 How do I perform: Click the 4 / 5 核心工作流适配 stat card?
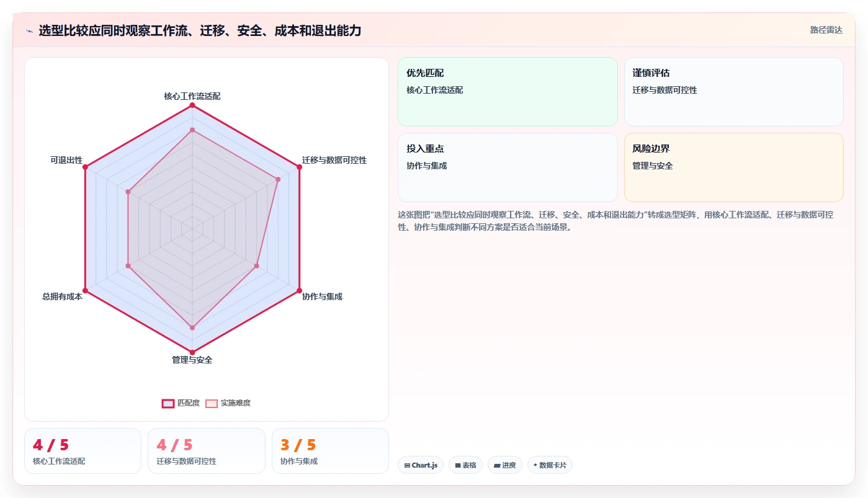(83, 451)
